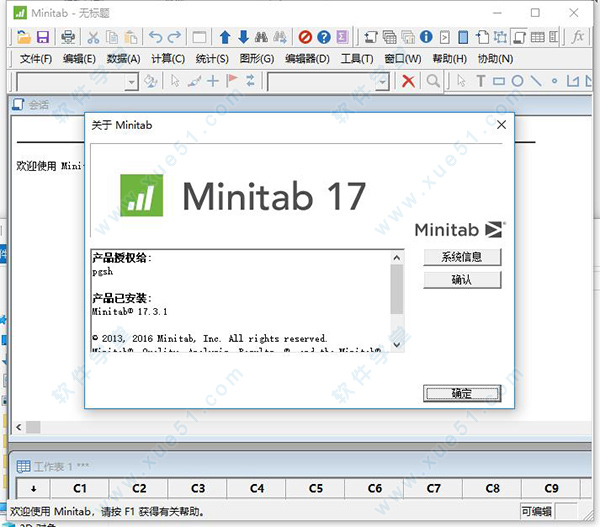This screenshot has height=527, width=600.
Task: Select the C5 column header
Action: [316, 489]
